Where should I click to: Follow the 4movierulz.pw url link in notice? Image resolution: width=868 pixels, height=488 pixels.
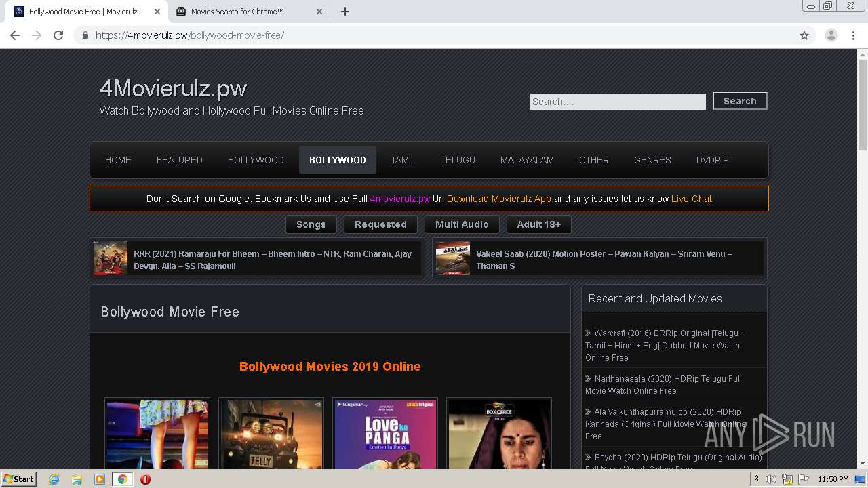[x=400, y=199]
